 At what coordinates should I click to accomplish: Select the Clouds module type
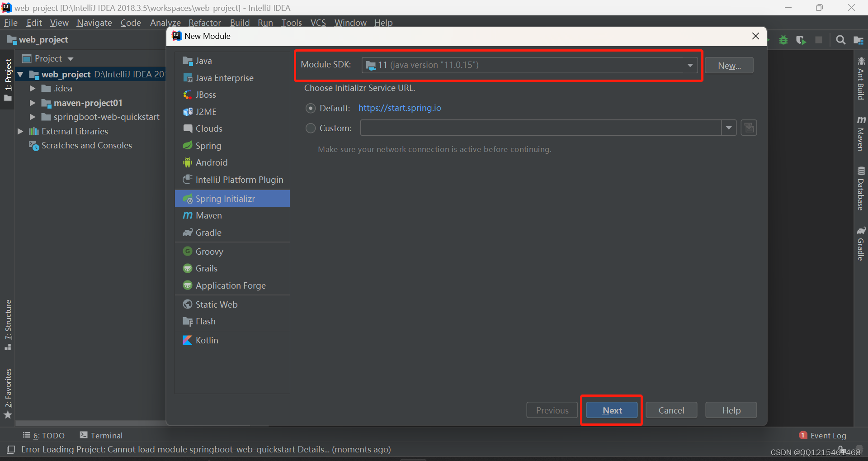[232, 128]
